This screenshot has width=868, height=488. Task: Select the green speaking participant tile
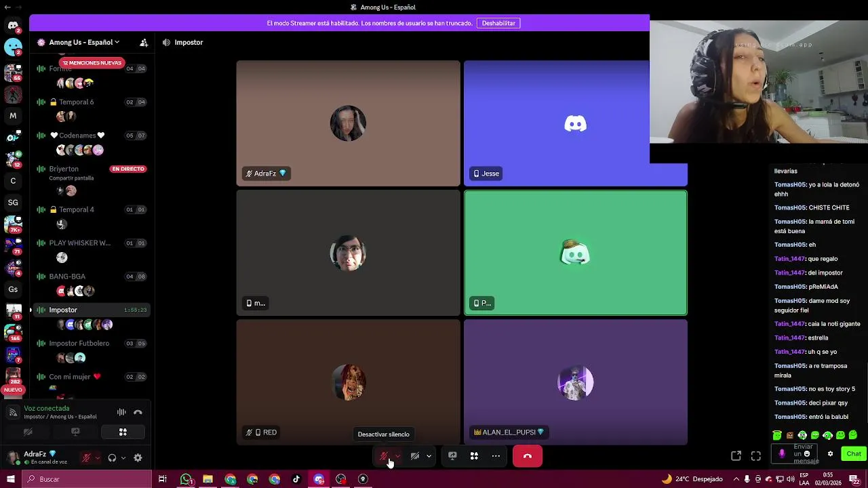click(576, 253)
